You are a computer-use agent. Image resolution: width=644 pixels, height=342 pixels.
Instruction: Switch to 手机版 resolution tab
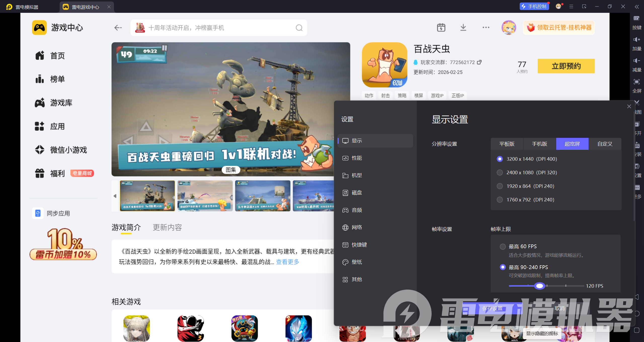pos(539,144)
